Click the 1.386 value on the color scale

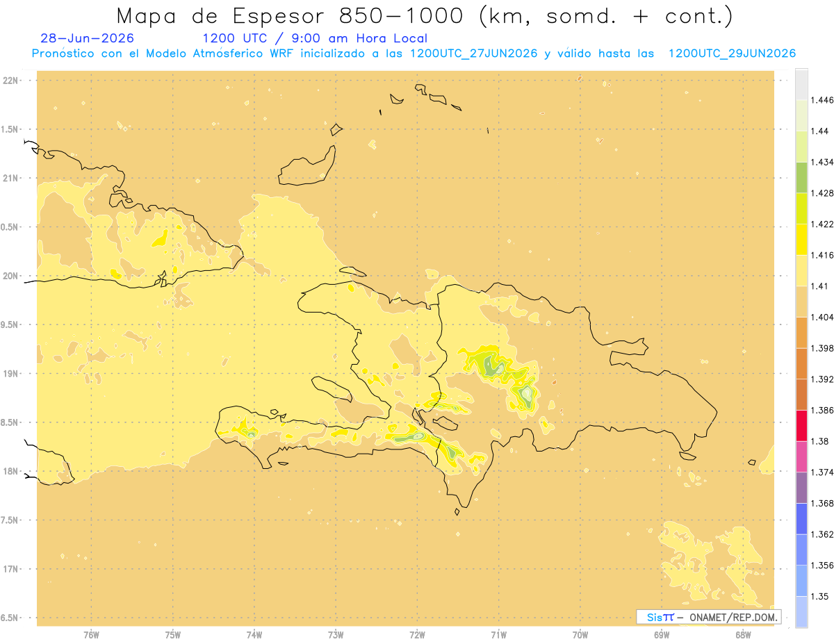(823, 410)
